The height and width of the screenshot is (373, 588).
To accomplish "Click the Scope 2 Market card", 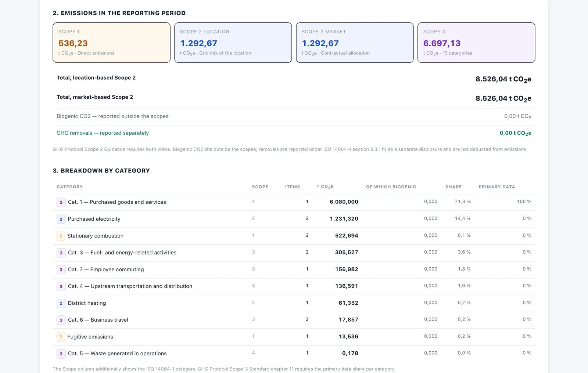I will point(355,43).
